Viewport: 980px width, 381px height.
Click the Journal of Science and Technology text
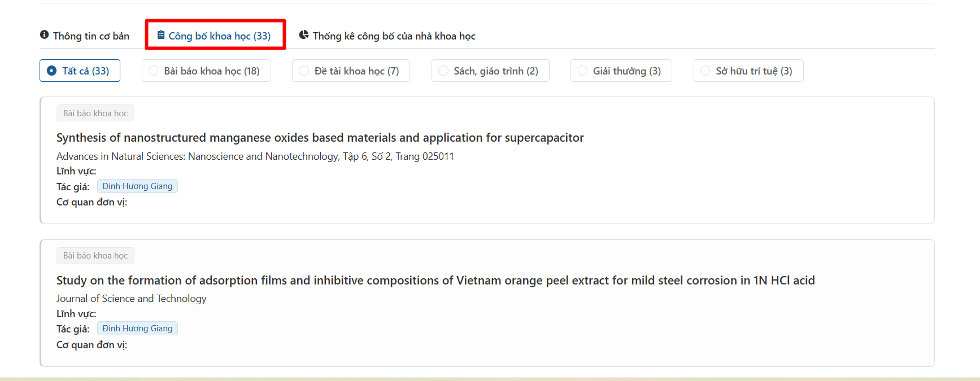coord(131,299)
